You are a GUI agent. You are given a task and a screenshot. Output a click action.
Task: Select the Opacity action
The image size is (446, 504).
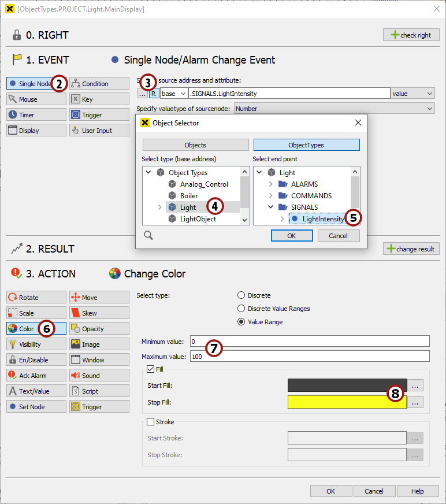click(99, 328)
